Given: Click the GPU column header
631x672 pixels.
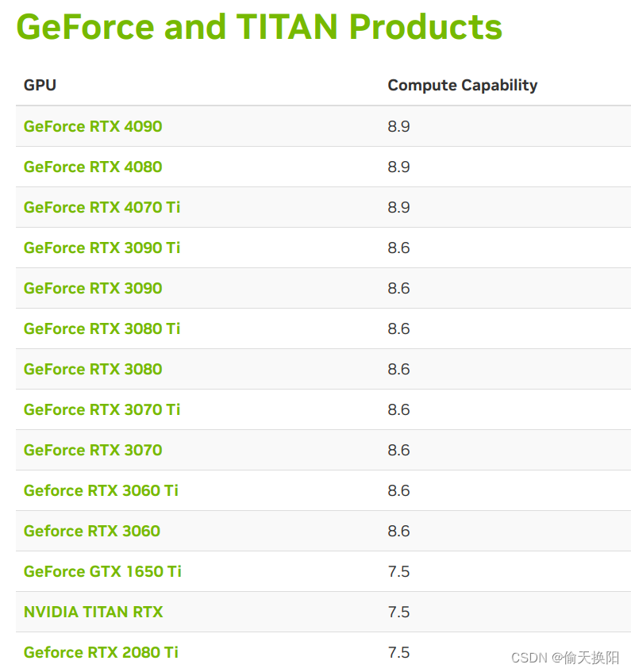Looking at the screenshot, I should click(x=40, y=85).
